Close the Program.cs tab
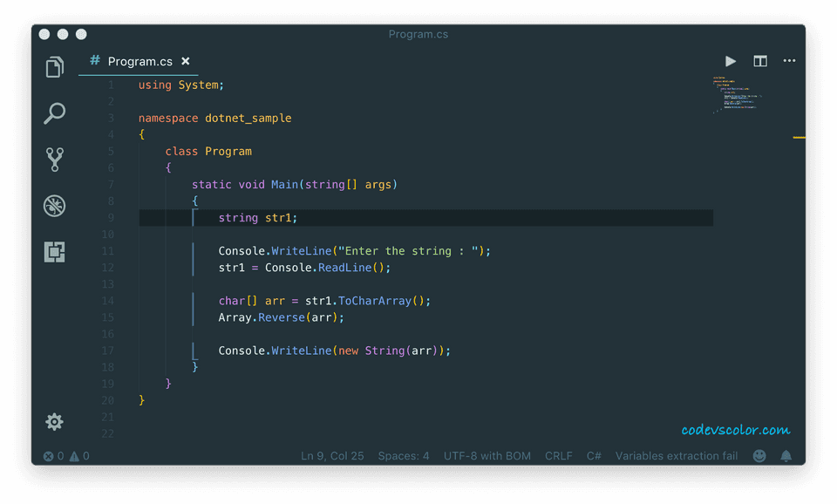 tap(184, 61)
